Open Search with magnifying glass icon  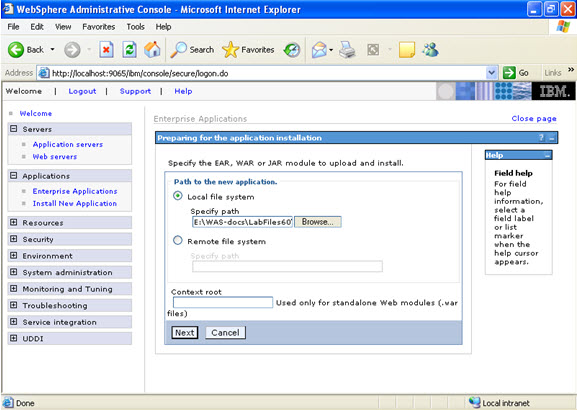[x=178, y=50]
